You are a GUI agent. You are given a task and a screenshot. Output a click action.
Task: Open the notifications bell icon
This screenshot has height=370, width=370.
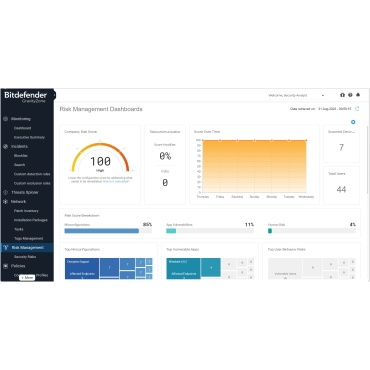click(358, 95)
